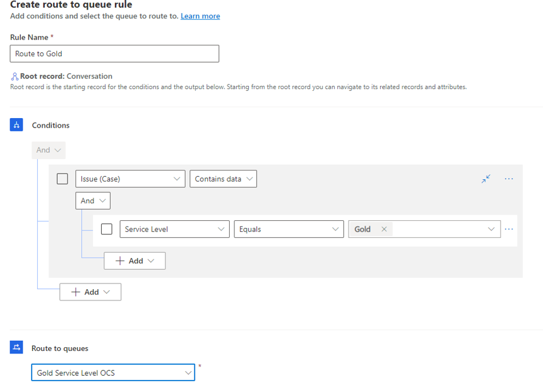Image resolution: width=543 pixels, height=392 pixels.
Task: Click the Route to queues label
Action: click(60, 348)
